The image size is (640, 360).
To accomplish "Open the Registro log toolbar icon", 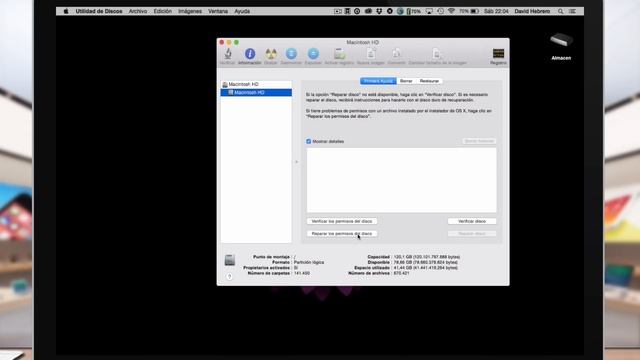I will coord(498,54).
